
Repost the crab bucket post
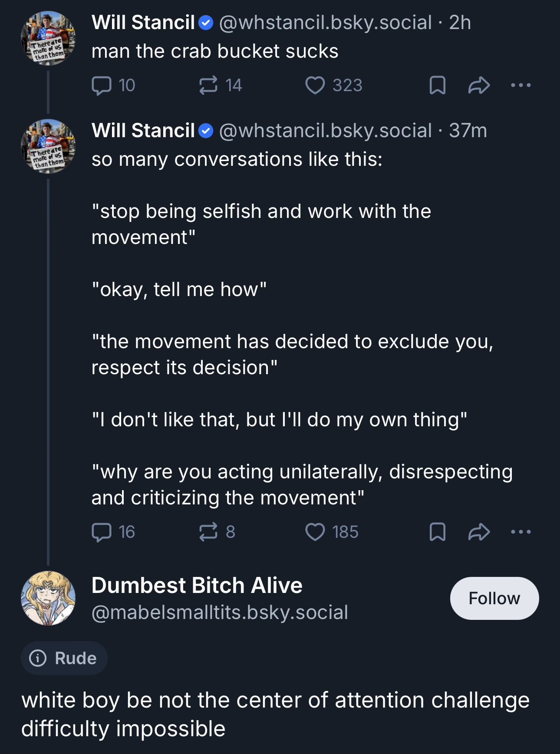(x=208, y=85)
